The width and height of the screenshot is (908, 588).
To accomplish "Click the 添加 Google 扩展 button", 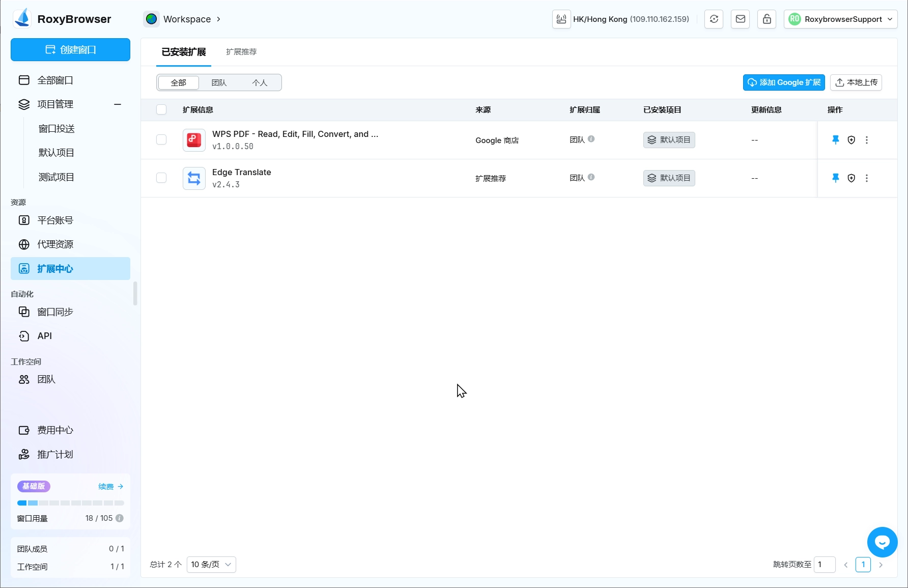I will tap(784, 82).
